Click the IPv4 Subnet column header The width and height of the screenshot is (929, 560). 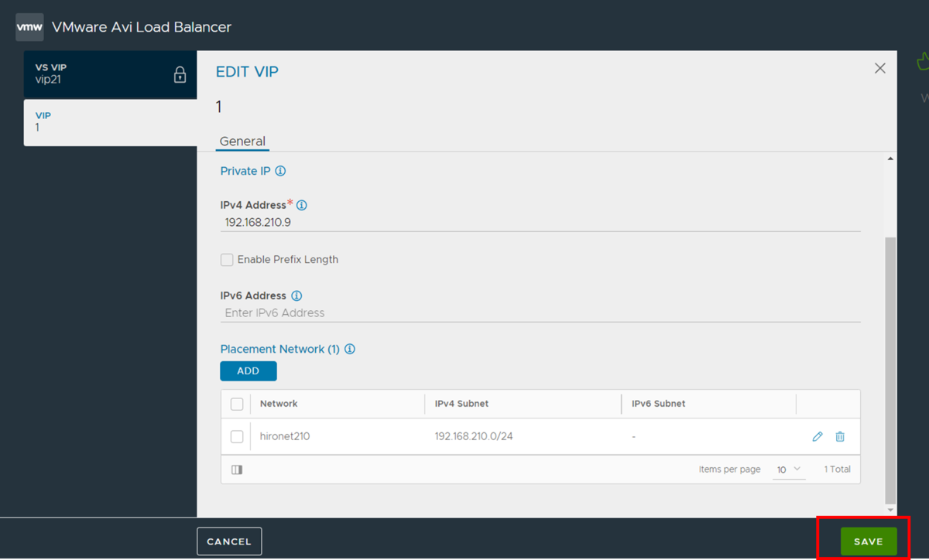point(461,404)
